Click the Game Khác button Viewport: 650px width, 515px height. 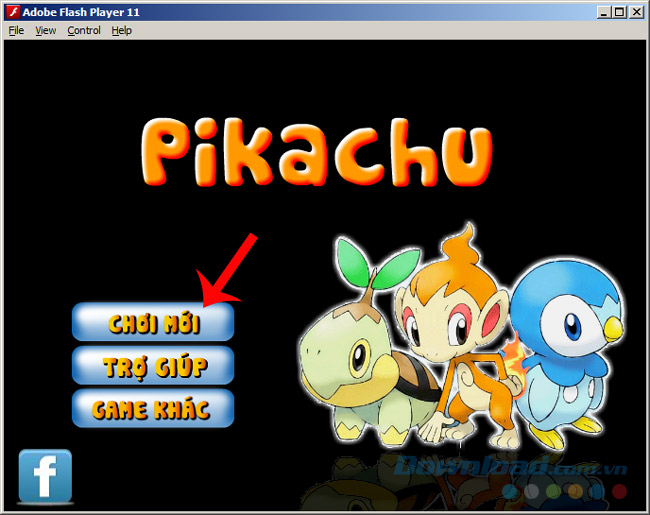153,408
